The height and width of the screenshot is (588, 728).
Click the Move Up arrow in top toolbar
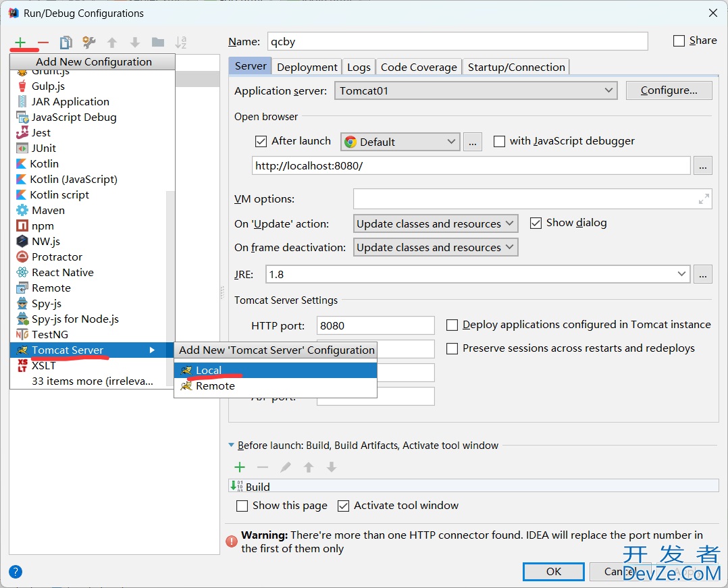click(x=112, y=43)
